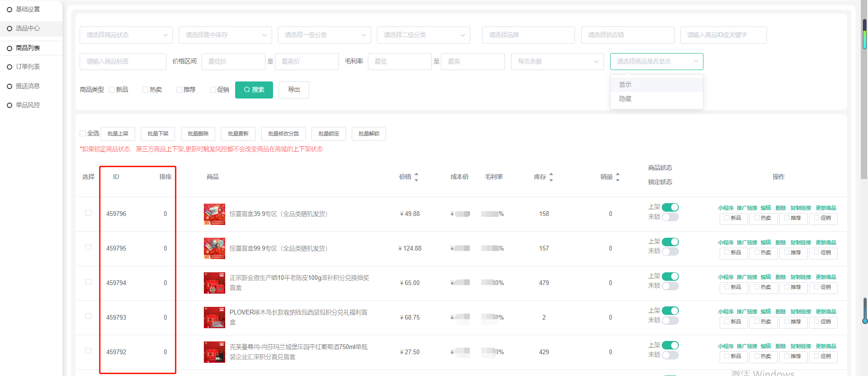The image size is (868, 376).
Task: Choose 隐藏 from the open dropdown list
Action: coord(625,99)
